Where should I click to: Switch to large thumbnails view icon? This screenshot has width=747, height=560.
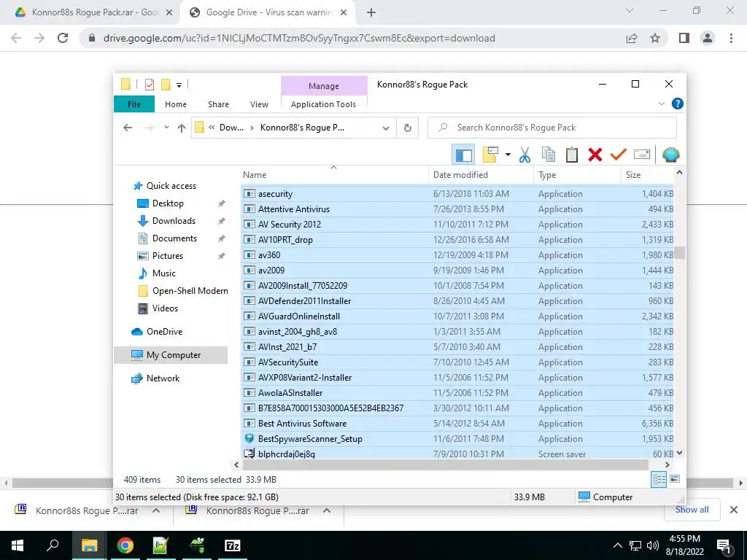click(675, 480)
